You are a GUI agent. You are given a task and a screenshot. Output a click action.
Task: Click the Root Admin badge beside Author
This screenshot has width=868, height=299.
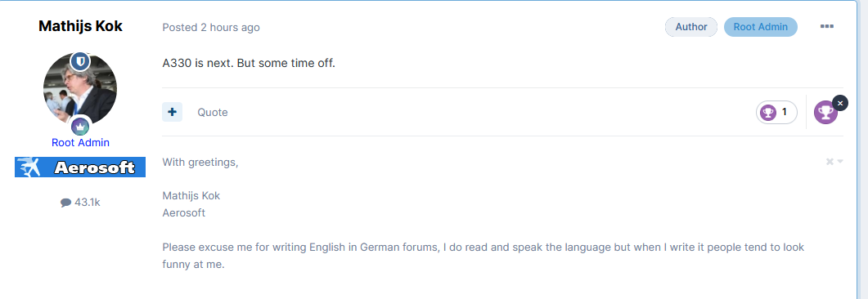point(761,26)
